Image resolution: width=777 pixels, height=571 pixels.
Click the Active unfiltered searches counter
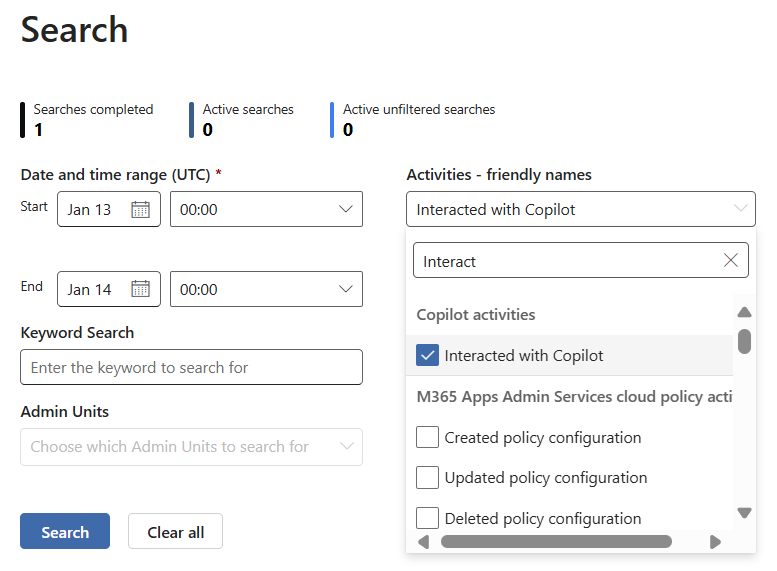[x=413, y=119]
